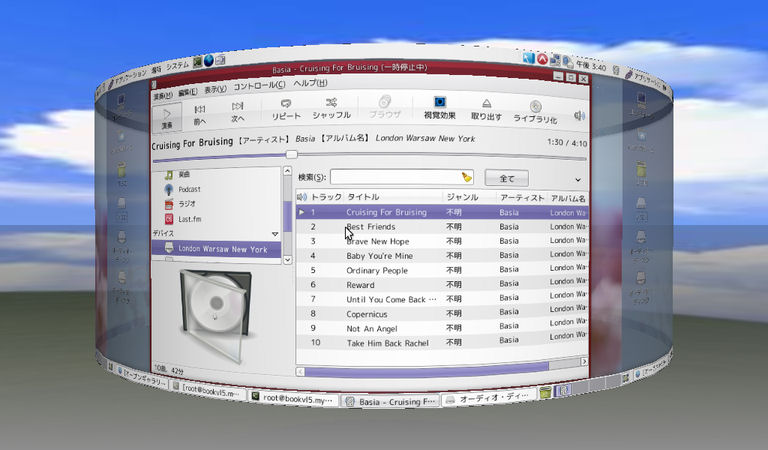Select Podcast in the sidebar
This screenshot has height=450, width=768.
[x=183, y=189]
